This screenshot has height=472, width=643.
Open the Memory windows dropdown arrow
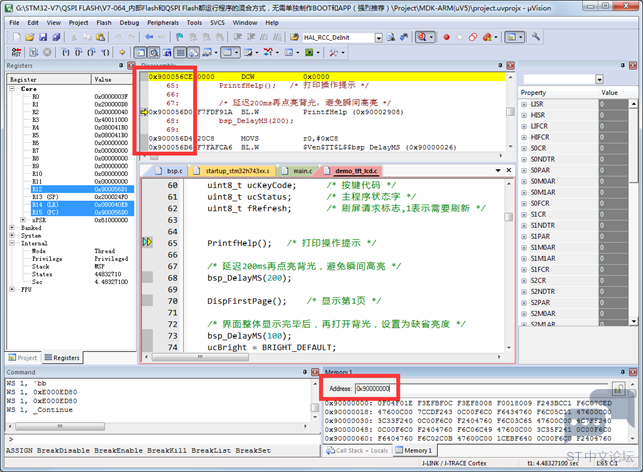point(236,52)
